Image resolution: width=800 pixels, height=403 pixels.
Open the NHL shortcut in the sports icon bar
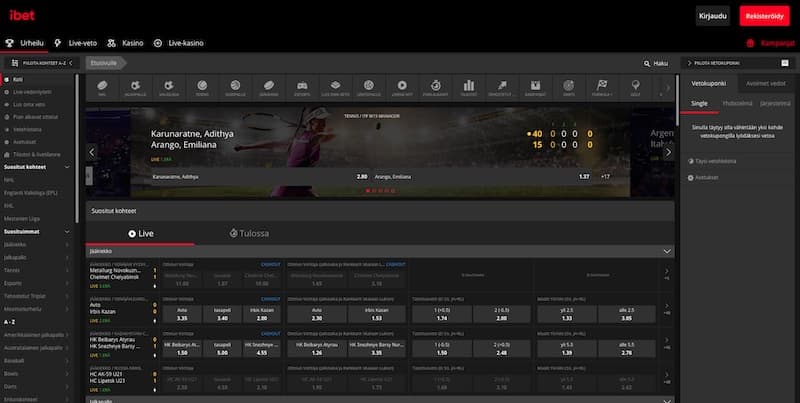(102, 88)
